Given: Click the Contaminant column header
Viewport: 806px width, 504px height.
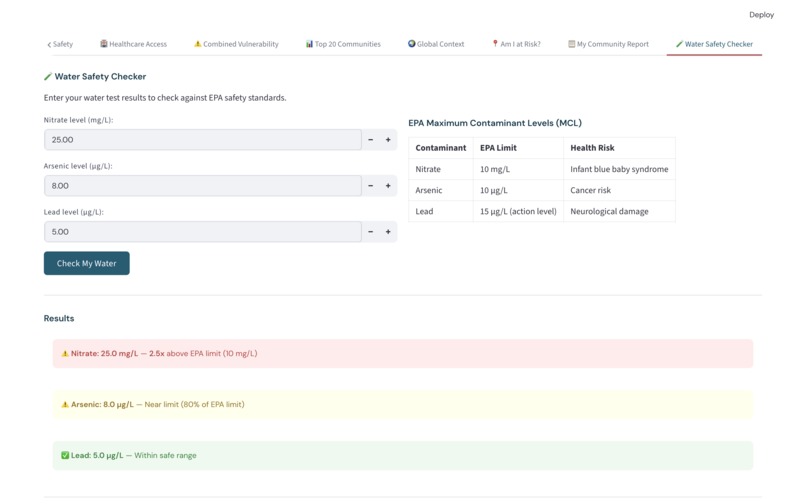Looking at the screenshot, I should 441,148.
